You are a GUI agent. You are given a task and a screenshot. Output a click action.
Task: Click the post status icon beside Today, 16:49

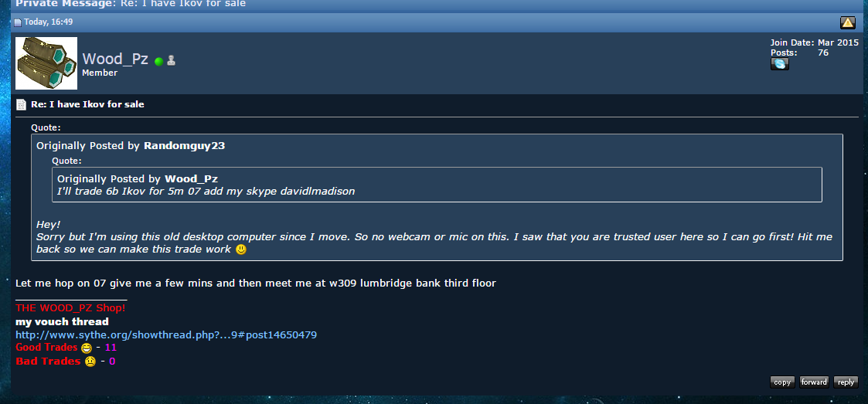(18, 22)
